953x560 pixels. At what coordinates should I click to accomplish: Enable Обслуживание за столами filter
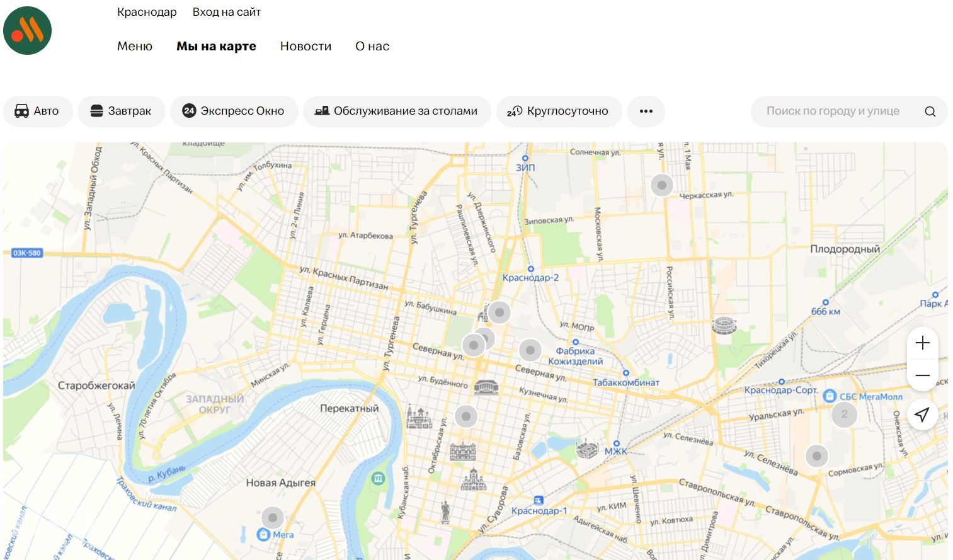coord(396,111)
